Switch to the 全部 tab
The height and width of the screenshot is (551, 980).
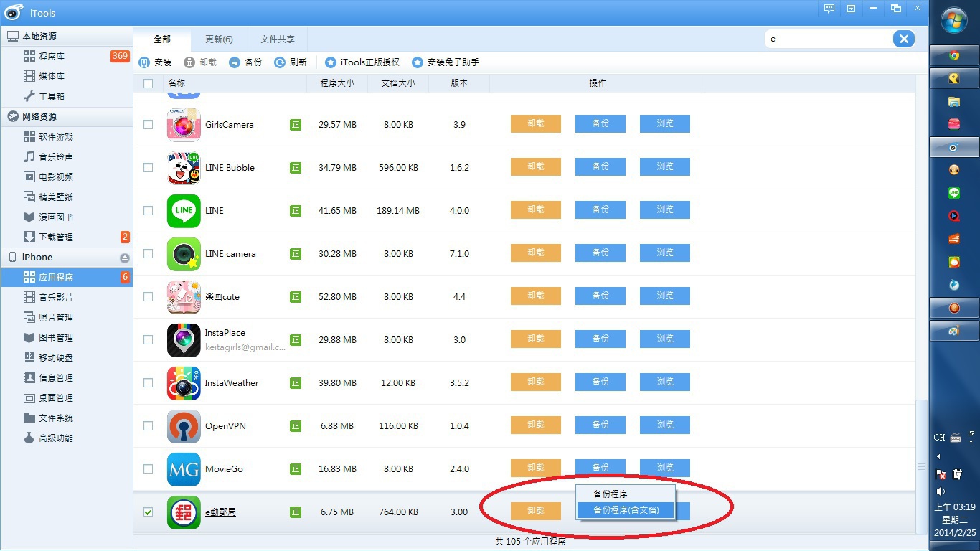pyautogui.click(x=162, y=39)
